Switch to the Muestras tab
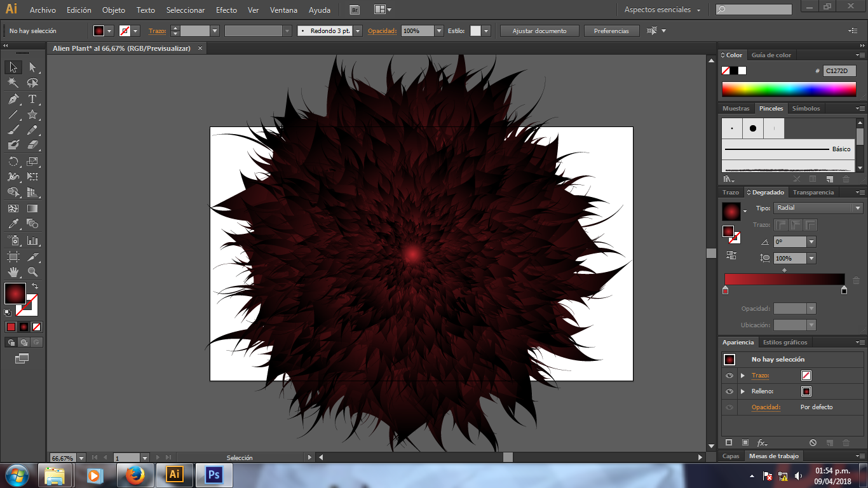This screenshot has width=868, height=488. (736, 109)
